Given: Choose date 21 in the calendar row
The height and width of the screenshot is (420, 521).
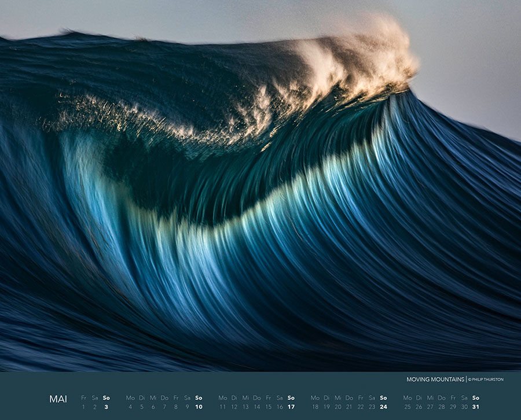Looking at the screenshot, I should 349,407.
